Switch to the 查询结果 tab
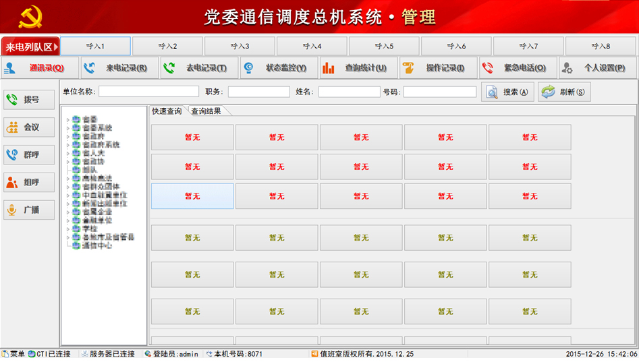The image size is (639, 364). coord(206,111)
